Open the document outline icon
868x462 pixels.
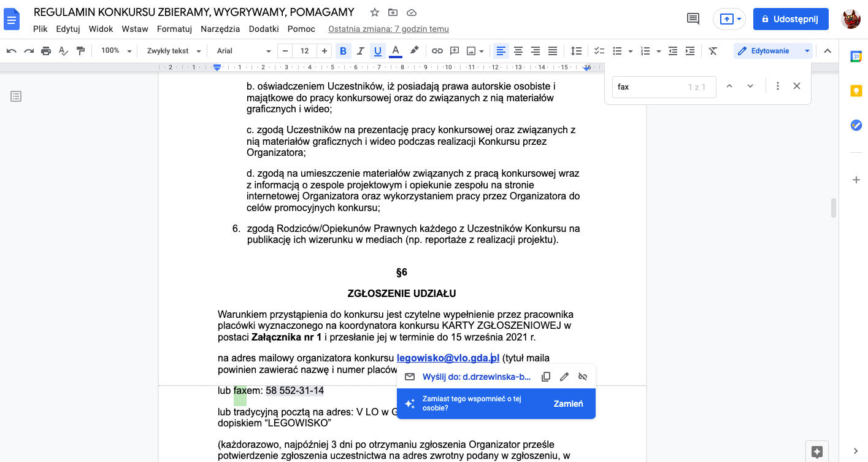click(16, 96)
